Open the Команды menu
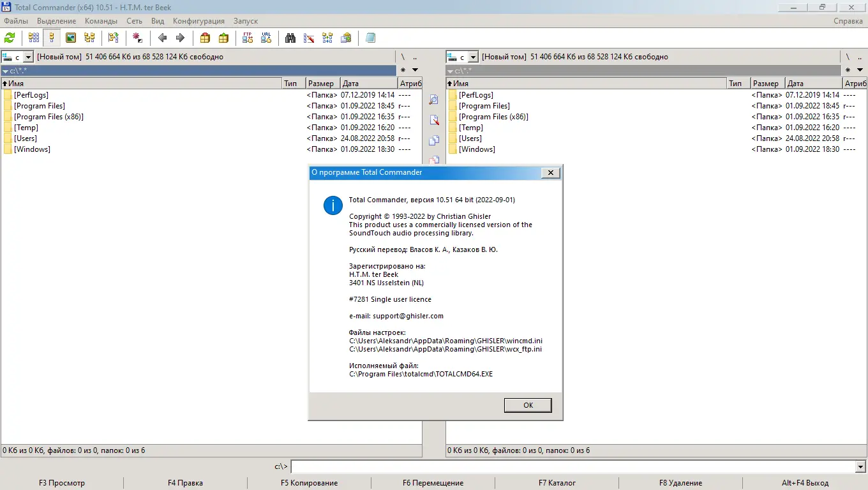Viewport: 868px width, 490px height. coord(101,21)
